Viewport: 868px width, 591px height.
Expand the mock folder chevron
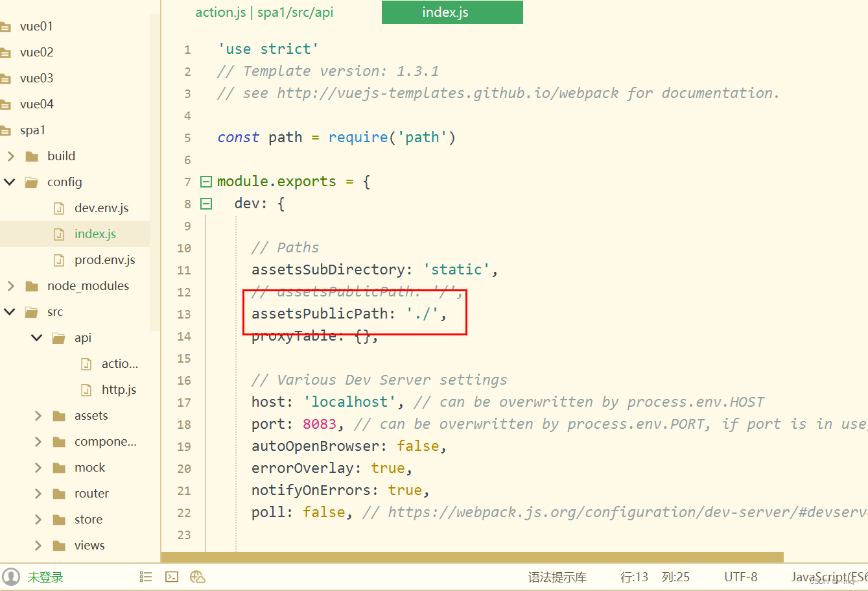click(x=38, y=468)
